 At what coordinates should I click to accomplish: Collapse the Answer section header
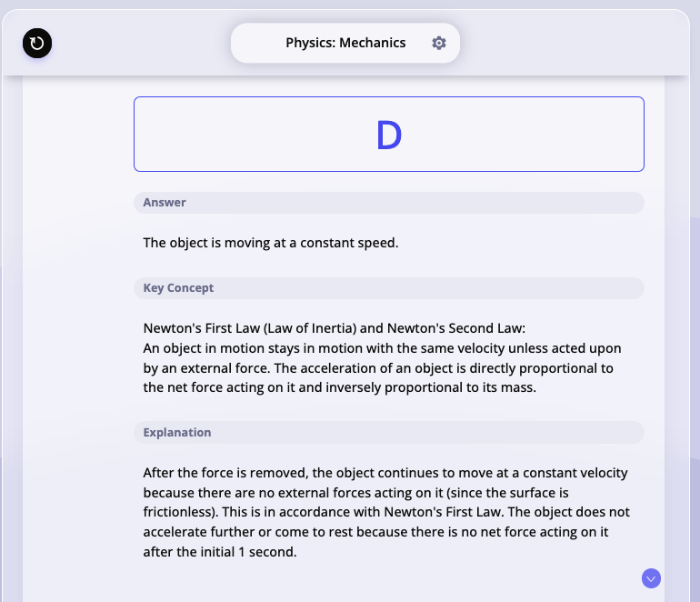(x=389, y=203)
